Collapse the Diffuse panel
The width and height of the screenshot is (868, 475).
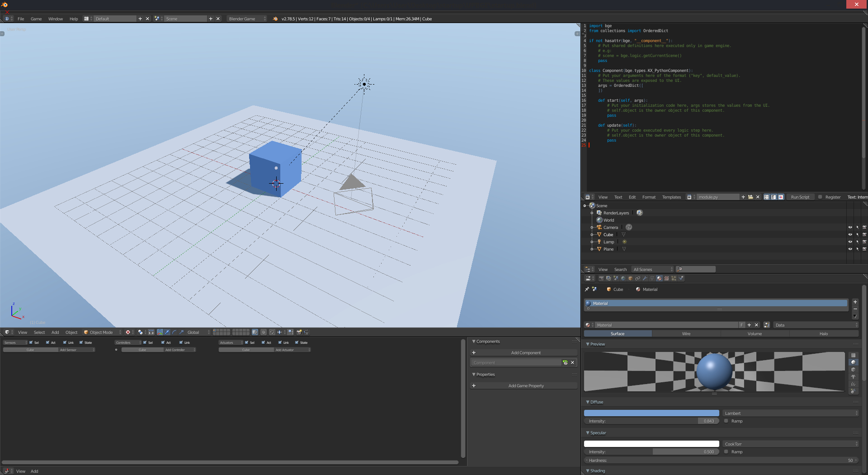pyautogui.click(x=588, y=402)
